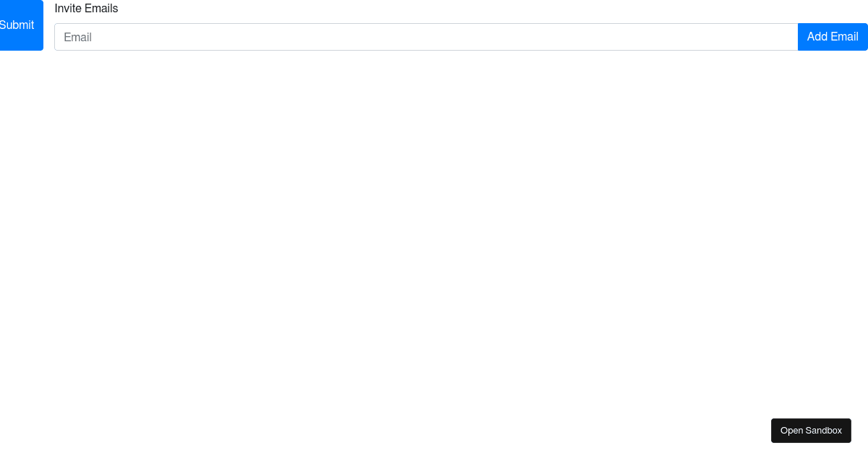This screenshot has width=868, height=456.
Task: Click inside the Email placeholder text box
Action: click(x=426, y=37)
